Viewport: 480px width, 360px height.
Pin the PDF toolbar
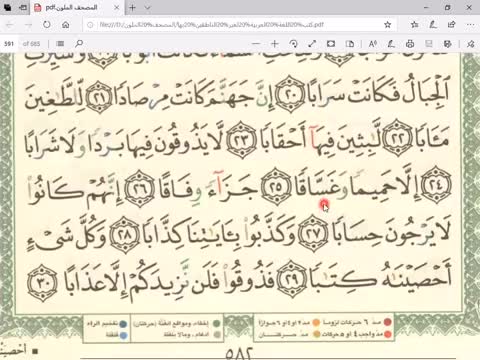470,44
